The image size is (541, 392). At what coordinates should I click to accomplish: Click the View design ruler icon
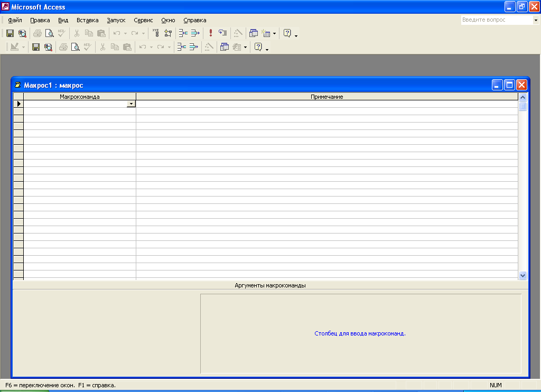click(x=14, y=47)
